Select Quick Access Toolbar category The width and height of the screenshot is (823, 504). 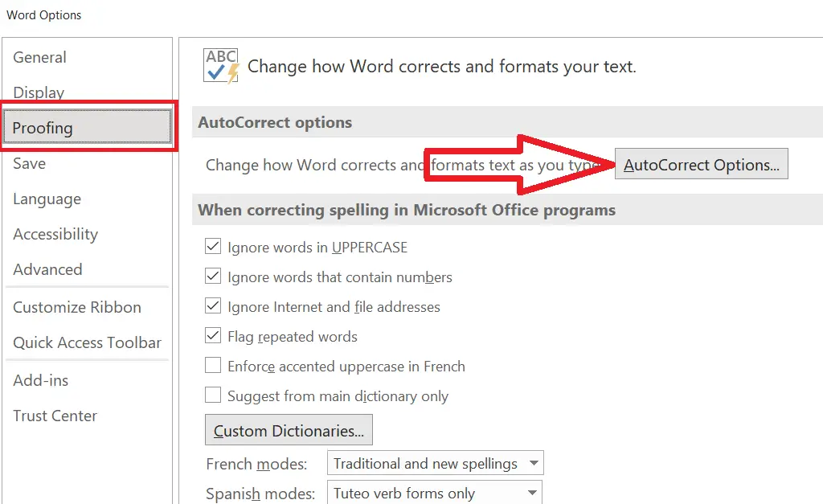[x=87, y=342]
